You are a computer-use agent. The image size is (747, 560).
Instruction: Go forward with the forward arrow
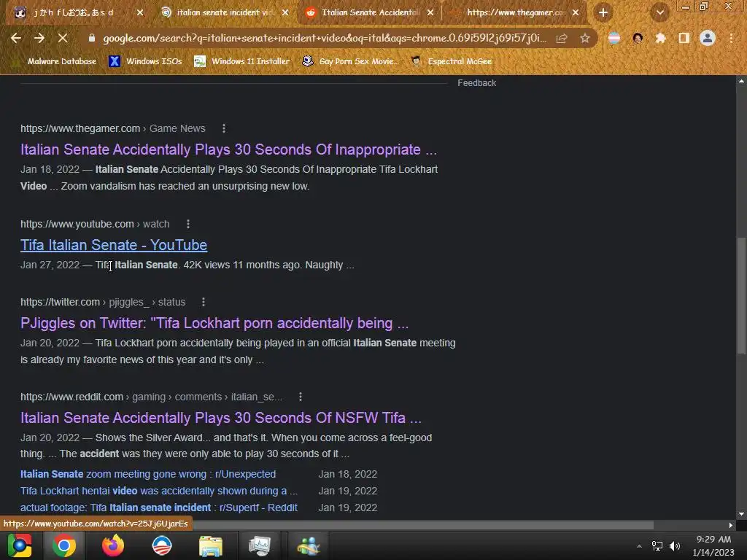tap(39, 38)
